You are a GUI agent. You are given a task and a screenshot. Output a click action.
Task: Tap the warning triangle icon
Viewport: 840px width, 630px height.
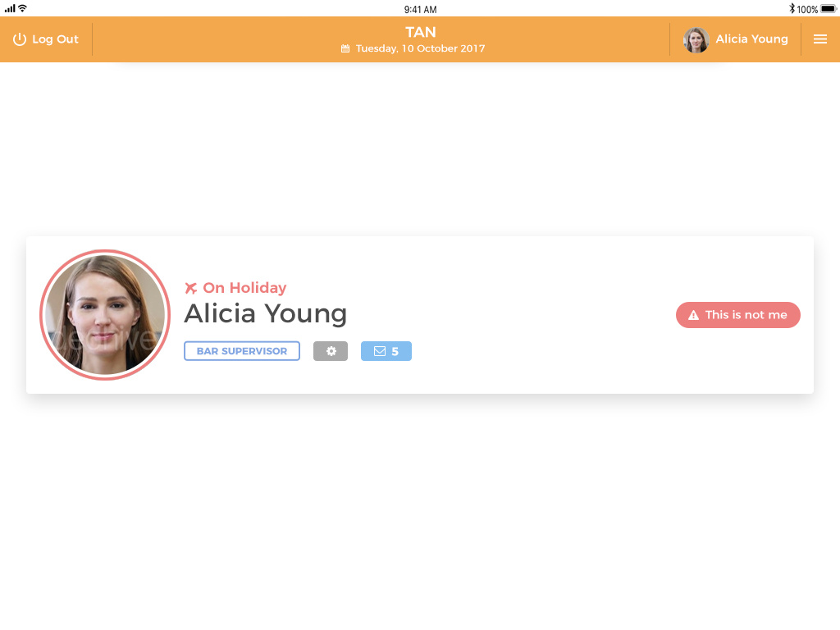[693, 315]
